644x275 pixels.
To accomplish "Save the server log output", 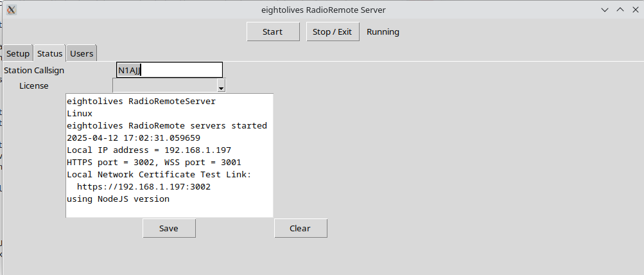I will coord(169,228).
